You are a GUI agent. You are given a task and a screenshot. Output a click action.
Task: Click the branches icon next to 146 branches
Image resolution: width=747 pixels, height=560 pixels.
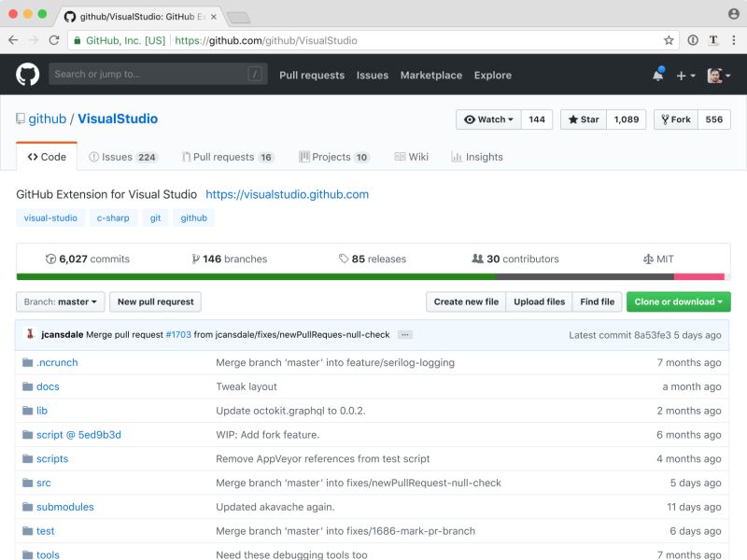point(194,259)
